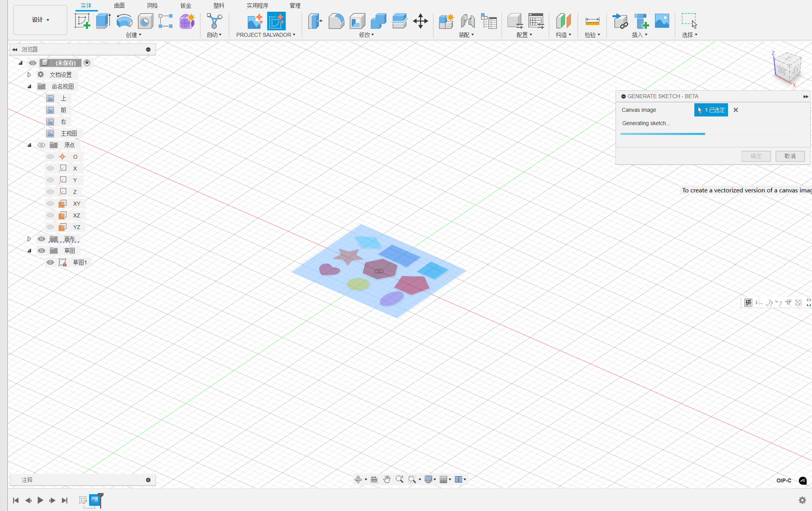
Task: Select the Extrude tool
Action: [103, 21]
